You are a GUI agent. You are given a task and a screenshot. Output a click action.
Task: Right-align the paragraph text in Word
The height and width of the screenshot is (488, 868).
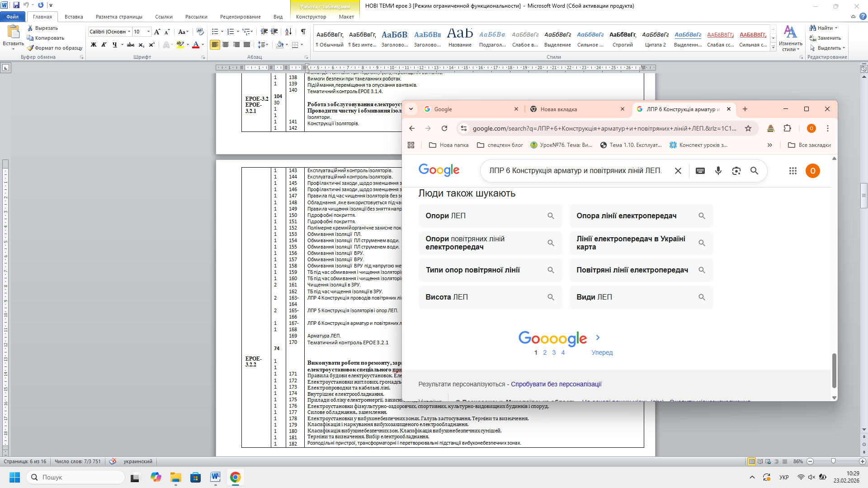(x=236, y=45)
